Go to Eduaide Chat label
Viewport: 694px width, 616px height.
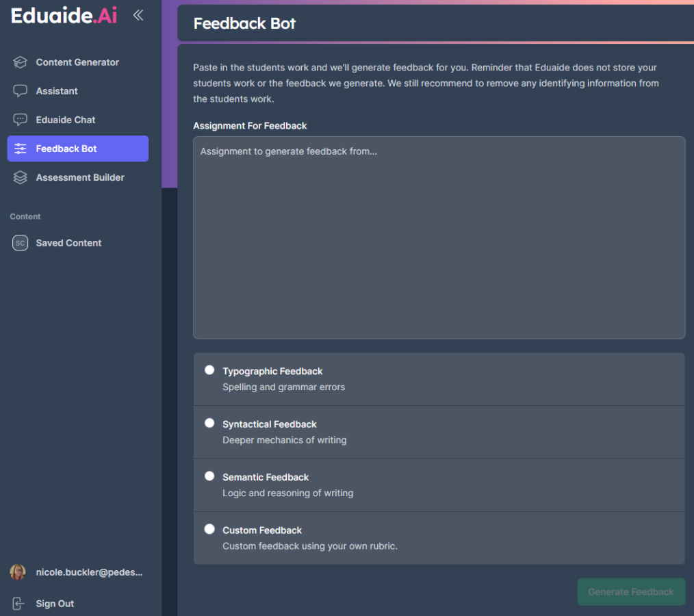click(x=66, y=120)
